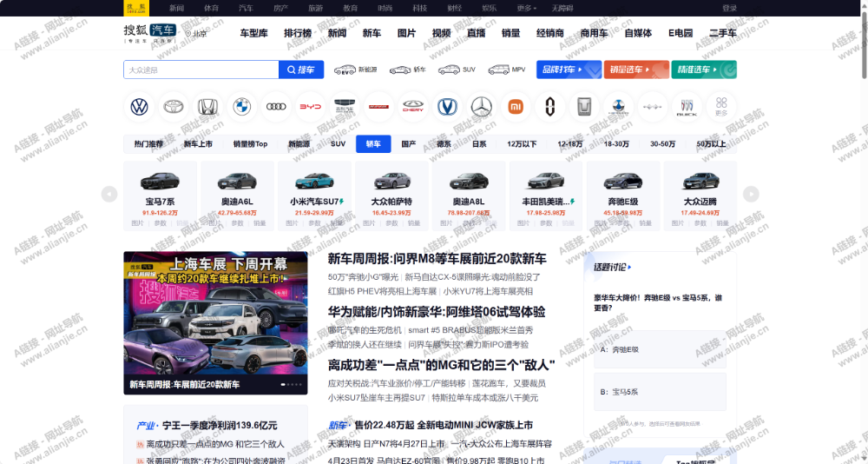
Task: Select the orange Xiaomi logo
Action: (516, 106)
